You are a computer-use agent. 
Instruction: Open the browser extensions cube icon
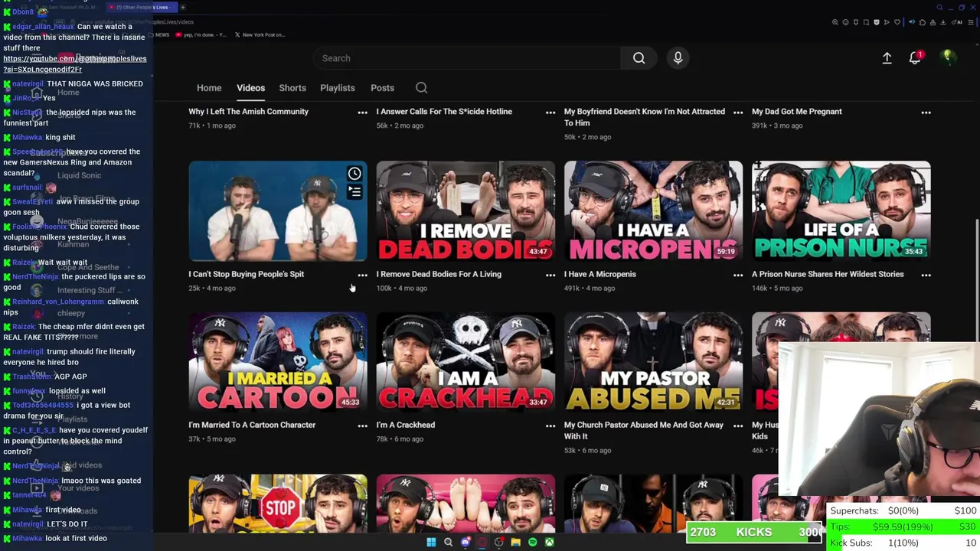[923, 22]
